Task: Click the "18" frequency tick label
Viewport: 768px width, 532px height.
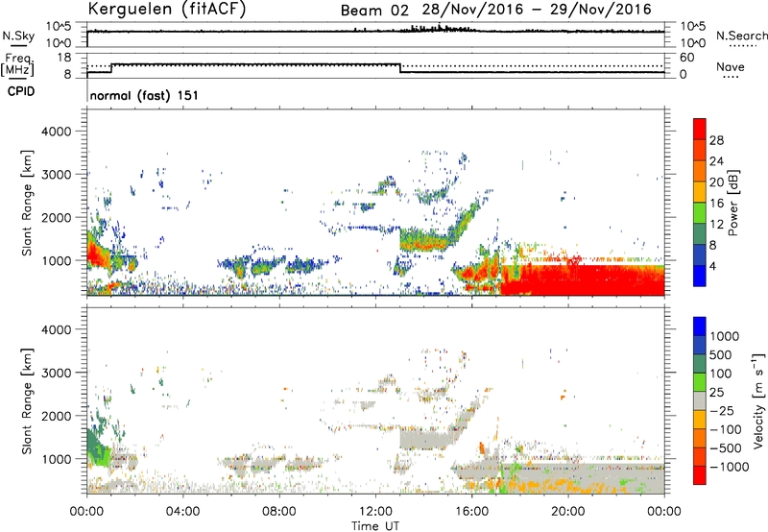Action: pos(64,58)
